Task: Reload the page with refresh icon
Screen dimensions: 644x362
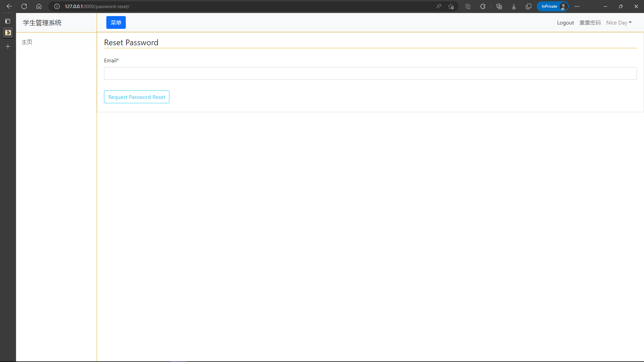Action: tap(24, 6)
